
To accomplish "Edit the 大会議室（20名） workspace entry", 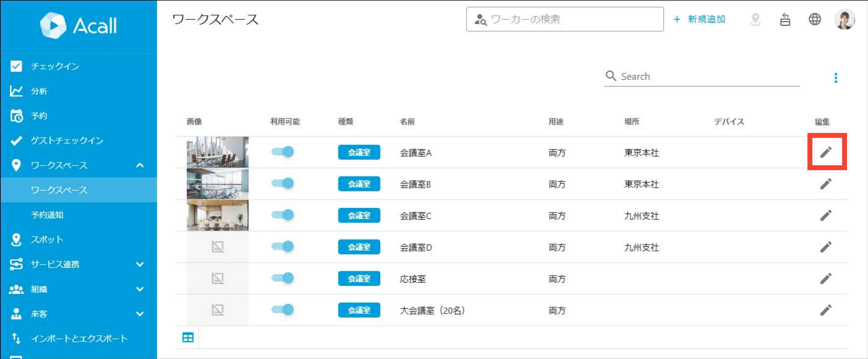I will coord(826,310).
